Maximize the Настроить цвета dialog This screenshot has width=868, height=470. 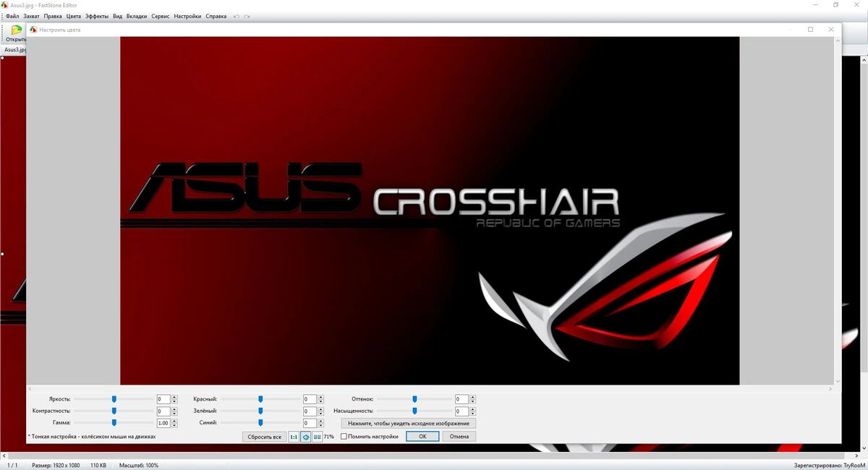(x=810, y=30)
